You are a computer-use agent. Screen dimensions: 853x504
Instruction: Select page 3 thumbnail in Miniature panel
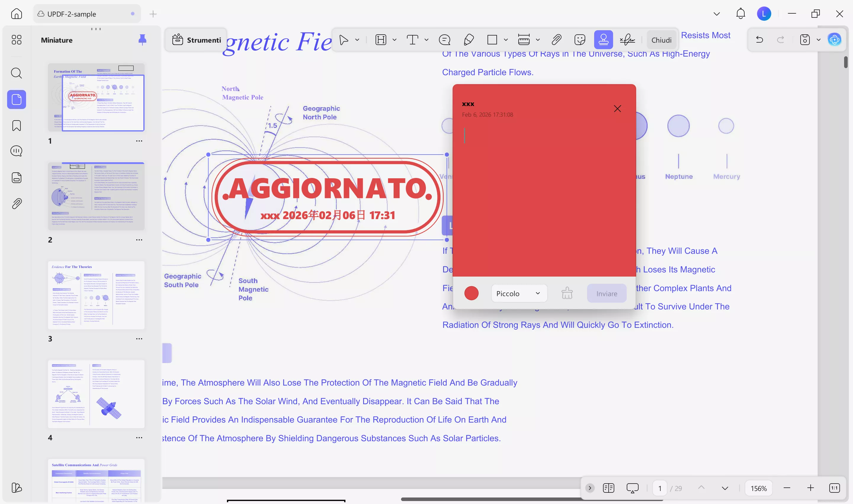point(96,295)
